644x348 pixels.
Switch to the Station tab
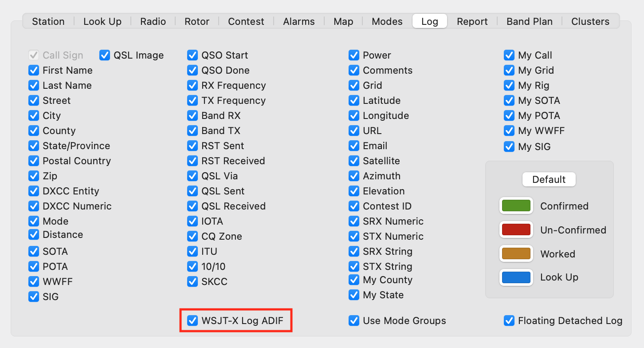click(x=48, y=21)
